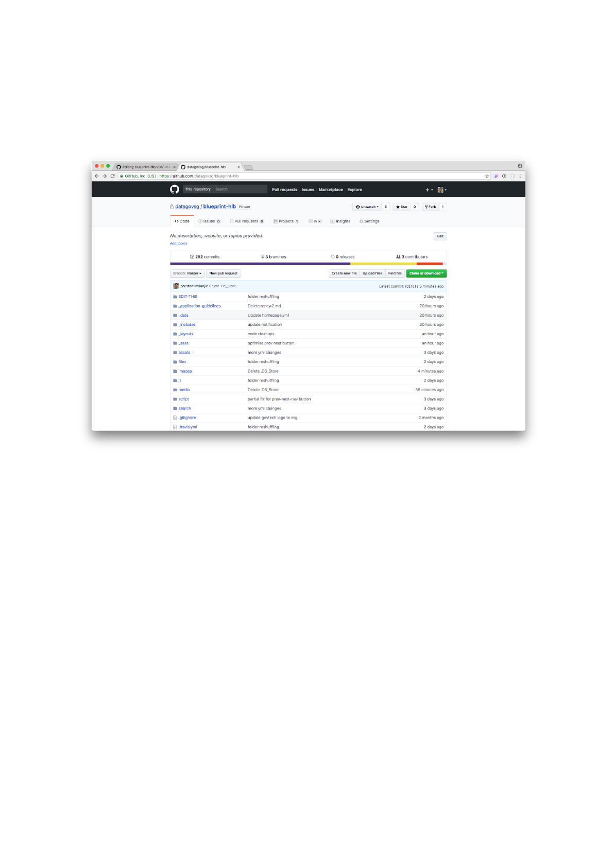Click the Create new file button
The width and height of the screenshot is (614, 868).
(344, 273)
